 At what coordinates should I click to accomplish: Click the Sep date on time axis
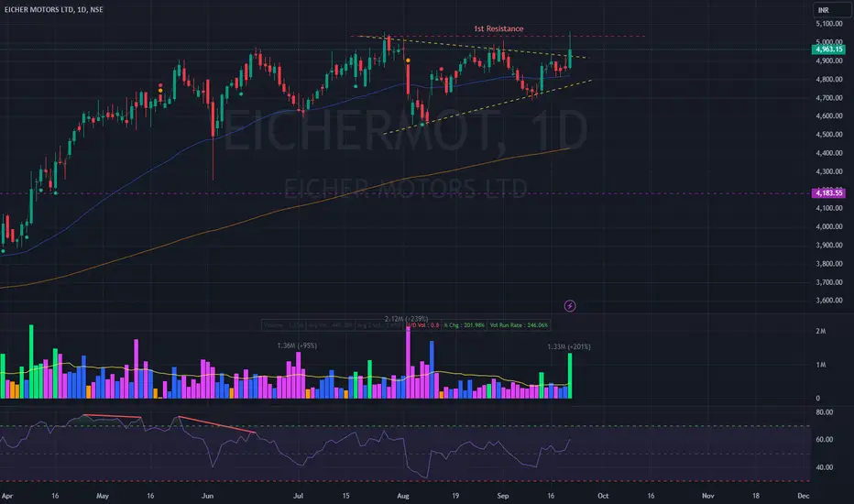click(x=503, y=496)
